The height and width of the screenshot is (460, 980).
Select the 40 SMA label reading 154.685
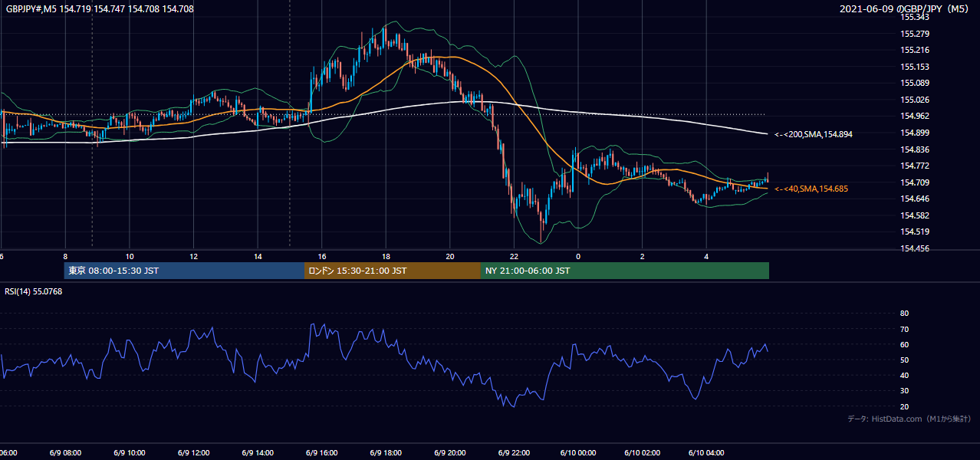pos(811,189)
